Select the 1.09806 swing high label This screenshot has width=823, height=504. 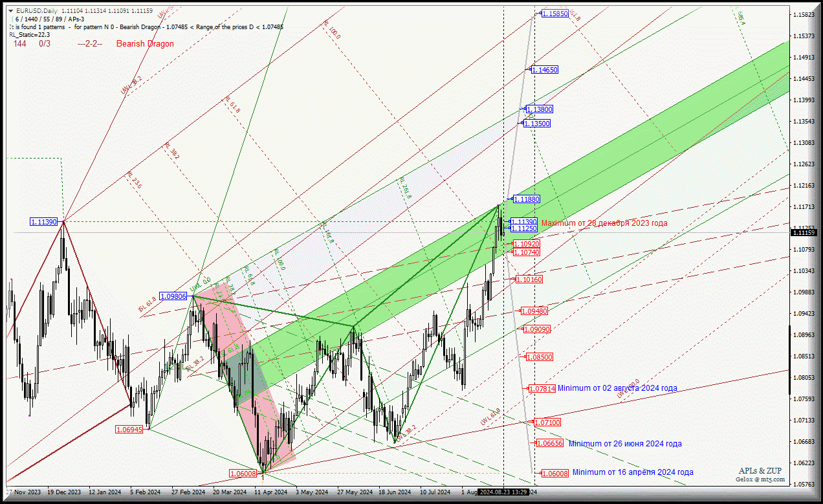[173, 296]
